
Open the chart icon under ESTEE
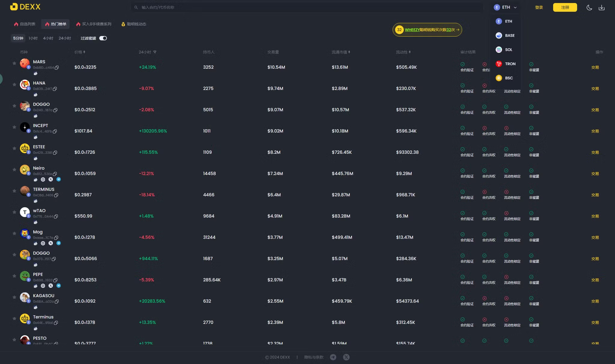pos(35,158)
